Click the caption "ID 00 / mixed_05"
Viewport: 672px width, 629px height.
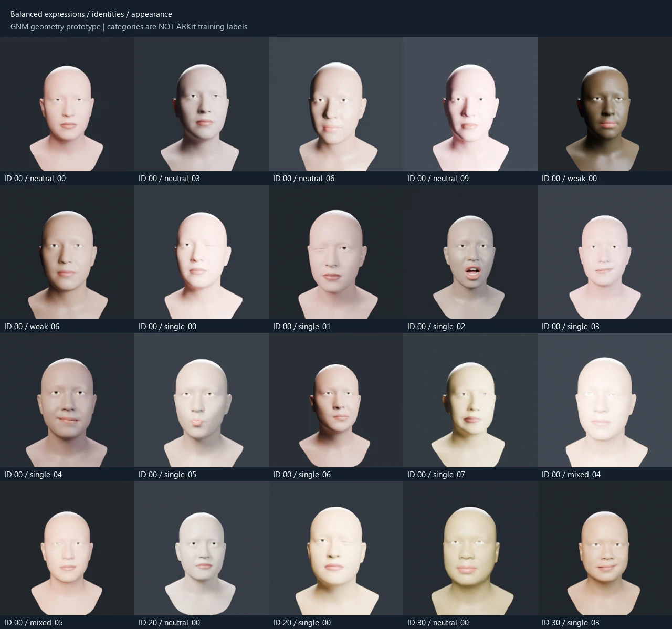[34, 623]
